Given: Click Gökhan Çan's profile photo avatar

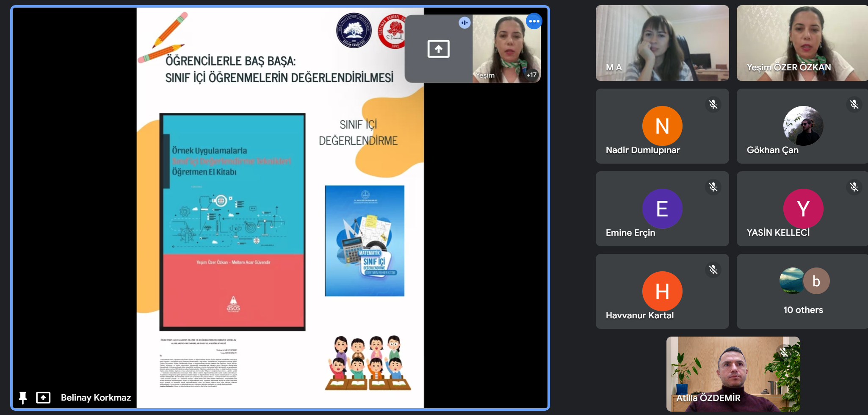Looking at the screenshot, I should coord(803,126).
